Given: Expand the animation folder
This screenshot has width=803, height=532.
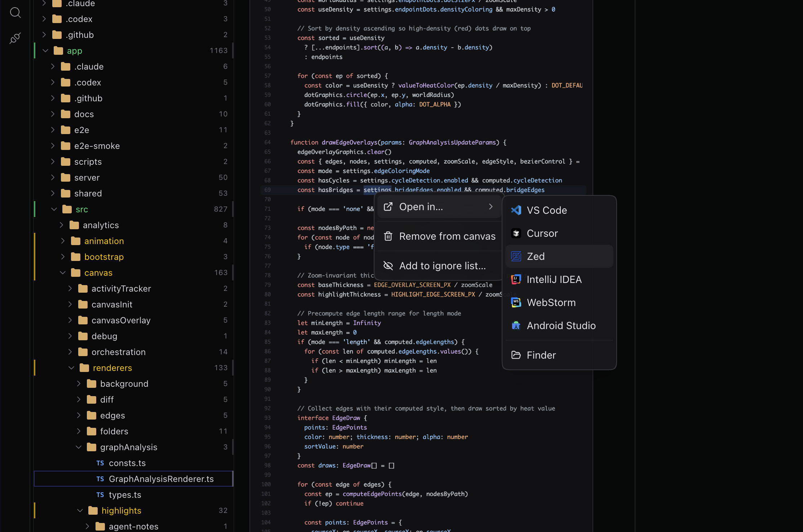Looking at the screenshot, I should pyautogui.click(x=63, y=241).
